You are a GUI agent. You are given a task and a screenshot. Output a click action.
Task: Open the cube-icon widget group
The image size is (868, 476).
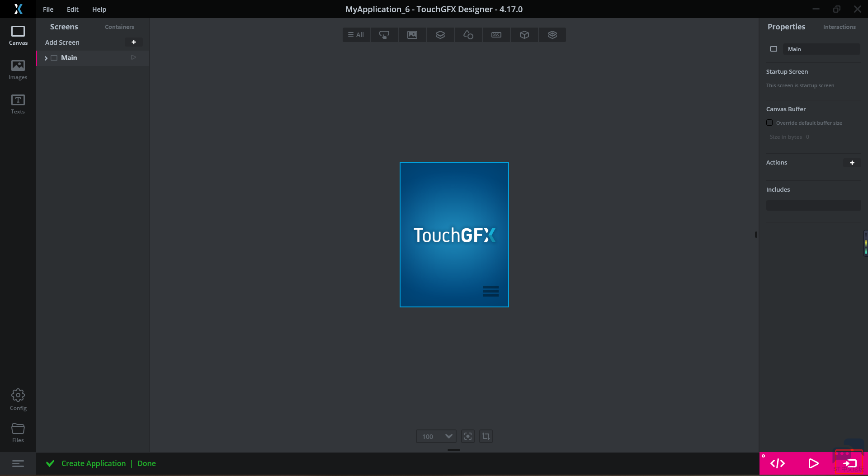click(524, 35)
